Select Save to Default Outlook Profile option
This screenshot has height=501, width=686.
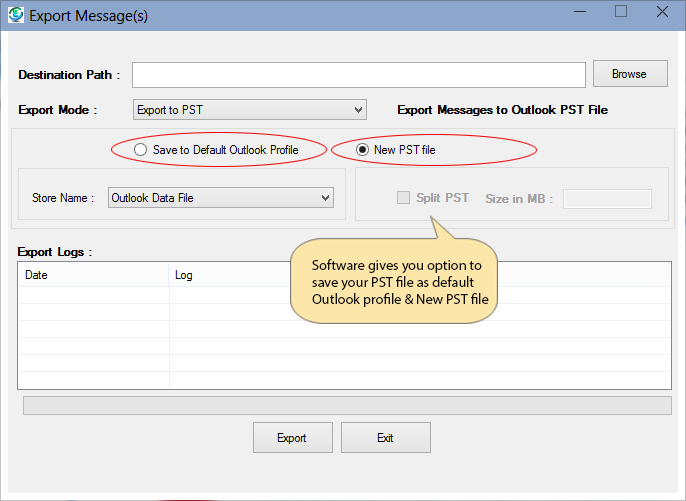(141, 150)
